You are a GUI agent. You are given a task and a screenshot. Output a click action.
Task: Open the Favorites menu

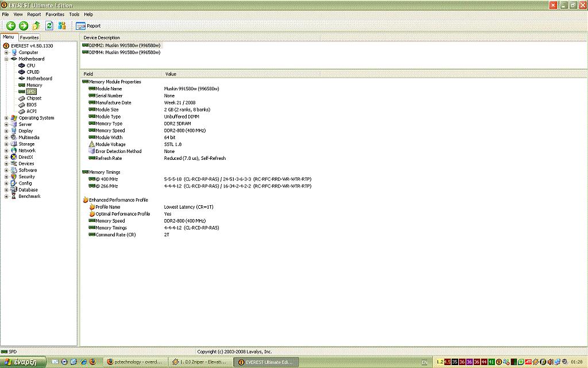click(55, 14)
